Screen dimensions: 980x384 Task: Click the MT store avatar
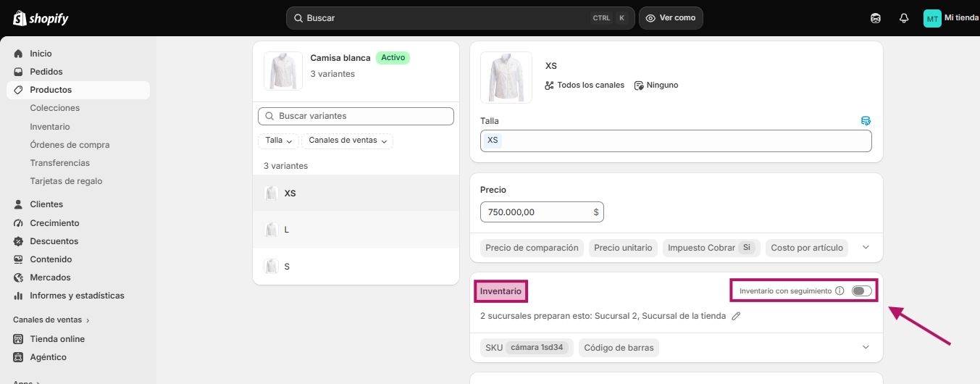(932, 18)
